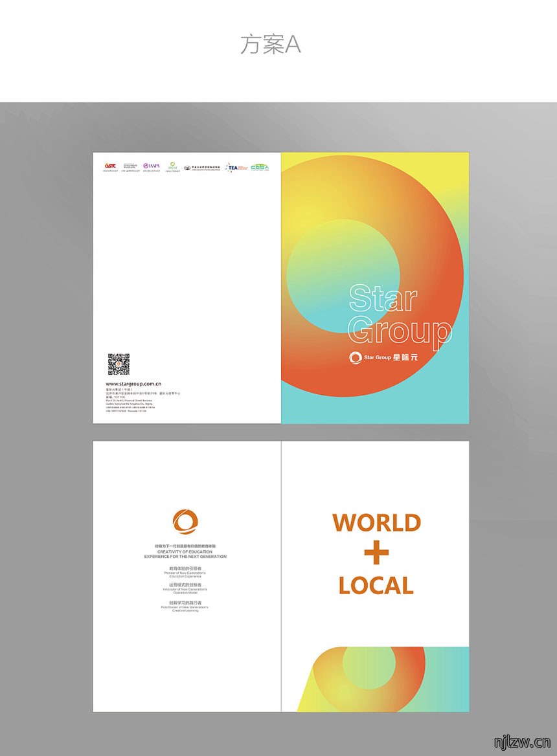The width and height of the screenshot is (557, 756).
Task: Open the www.stargroup.com.cn link
Action: 133,384
